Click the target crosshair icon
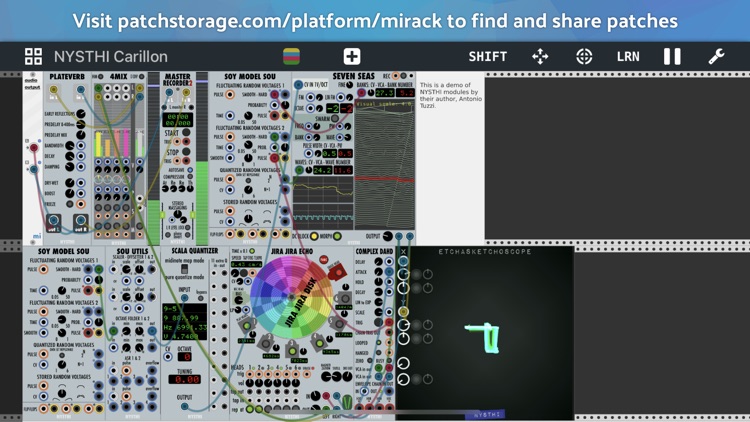750x422 pixels. 584,56
